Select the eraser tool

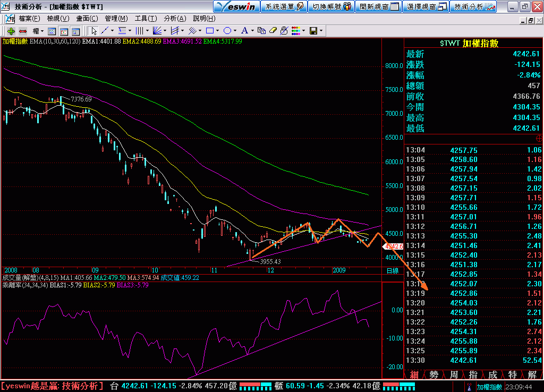point(273,31)
